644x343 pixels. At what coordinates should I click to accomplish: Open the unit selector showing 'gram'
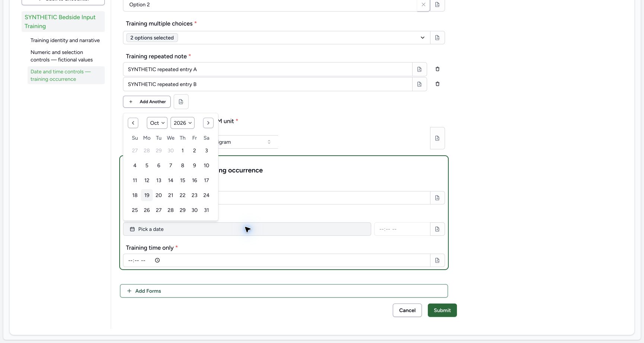pyautogui.click(x=248, y=142)
